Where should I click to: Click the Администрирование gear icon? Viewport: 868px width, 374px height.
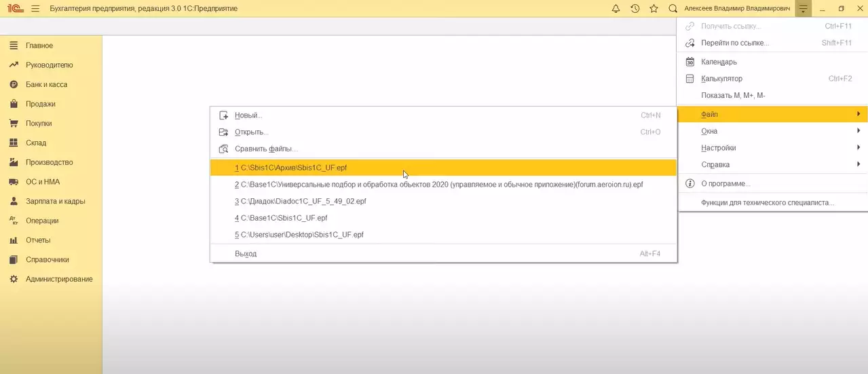(x=13, y=279)
